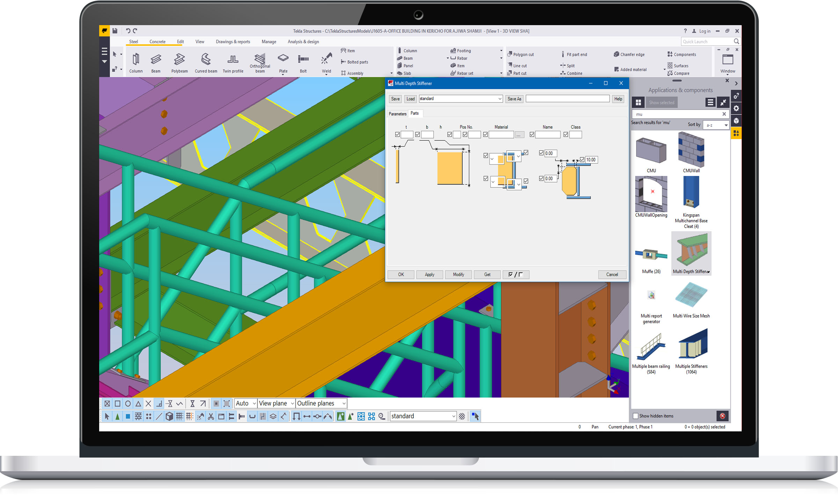The height and width of the screenshot is (504, 838).
Task: Select the Chamfer edge tool
Action: tap(629, 54)
